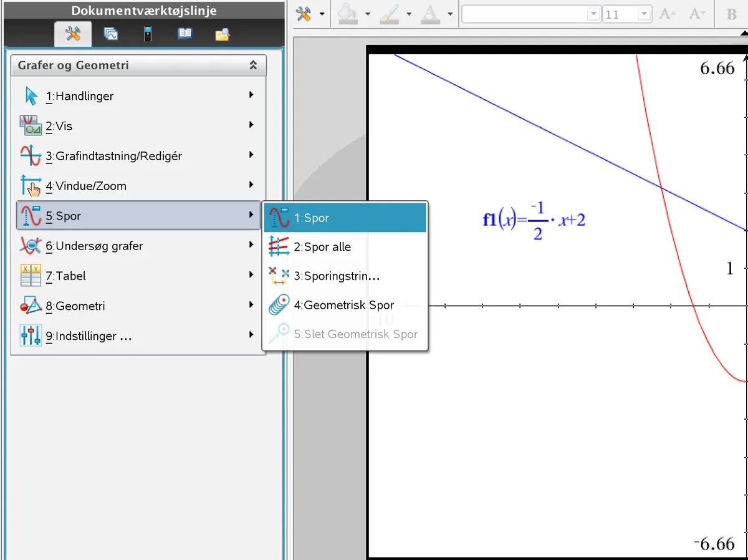Viewport: 748px width, 560px height.
Task: Open the line color dropdown arrow
Action: (409, 14)
